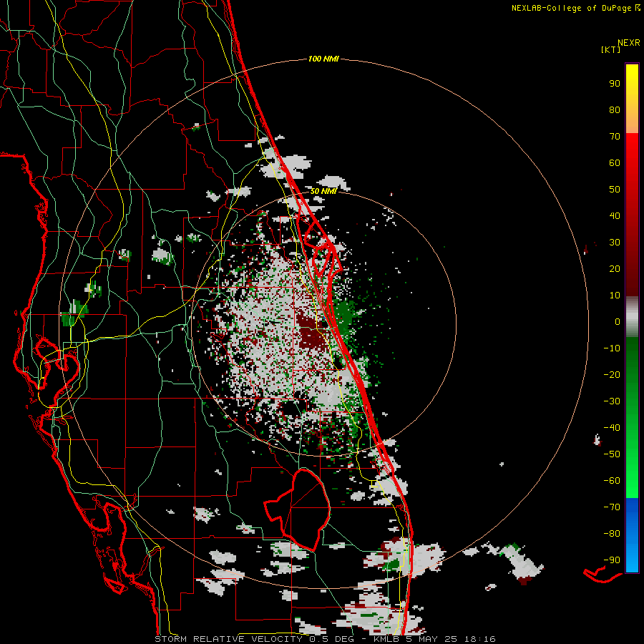Click the '-50' value on the velocity scale
This screenshot has height=644, width=644.
[x=612, y=454]
